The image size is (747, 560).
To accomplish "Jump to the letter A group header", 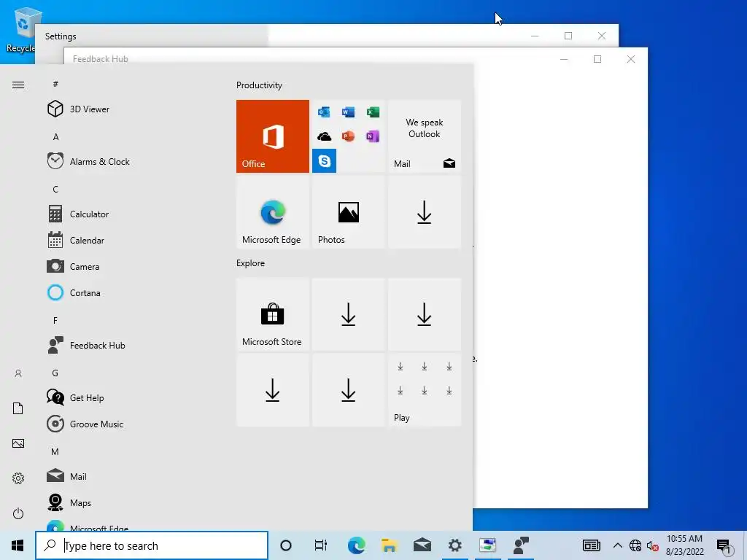I will point(55,136).
